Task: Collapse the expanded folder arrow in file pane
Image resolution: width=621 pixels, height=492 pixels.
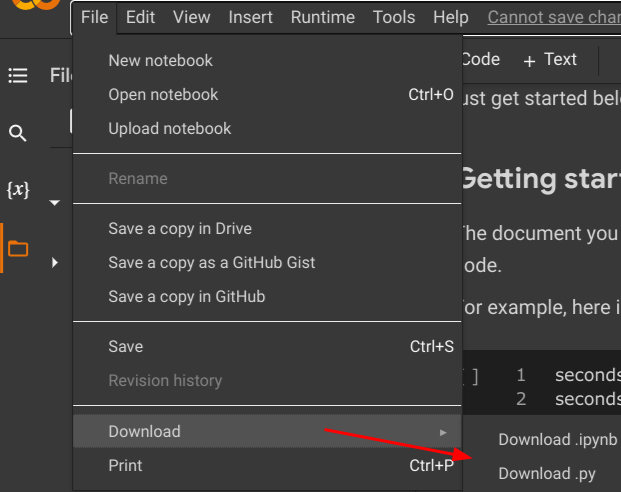Action: [54, 203]
